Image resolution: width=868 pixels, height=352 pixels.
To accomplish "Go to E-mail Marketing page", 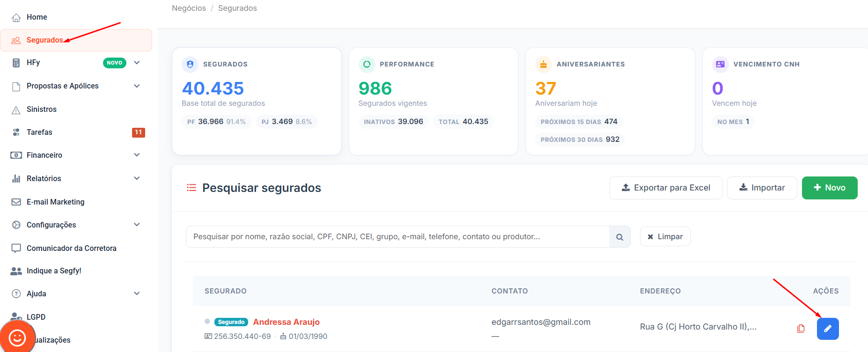I will pos(55,202).
